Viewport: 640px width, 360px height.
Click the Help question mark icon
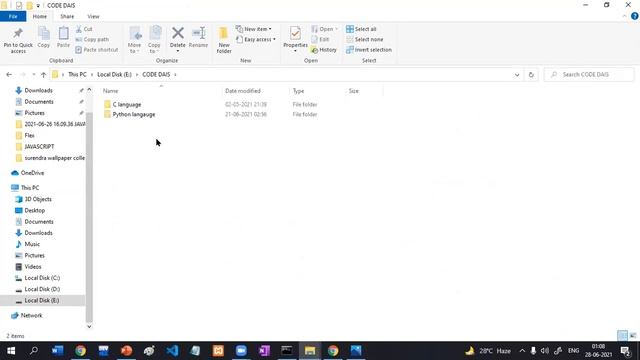(x=634, y=16)
